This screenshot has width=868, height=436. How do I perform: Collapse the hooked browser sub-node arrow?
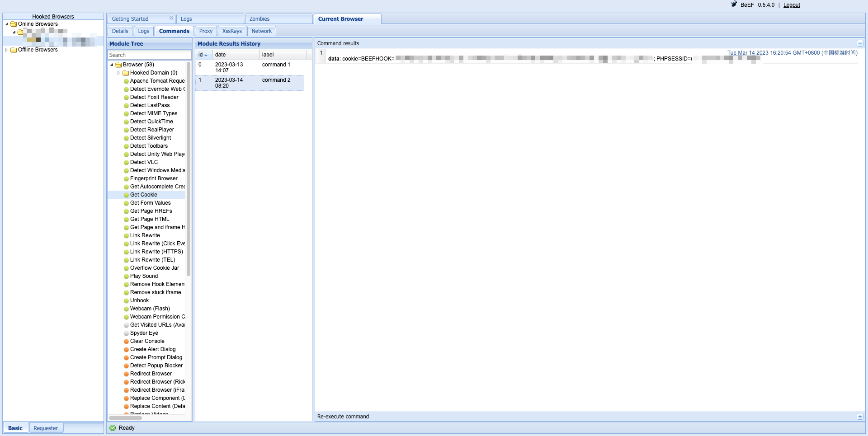(14, 32)
